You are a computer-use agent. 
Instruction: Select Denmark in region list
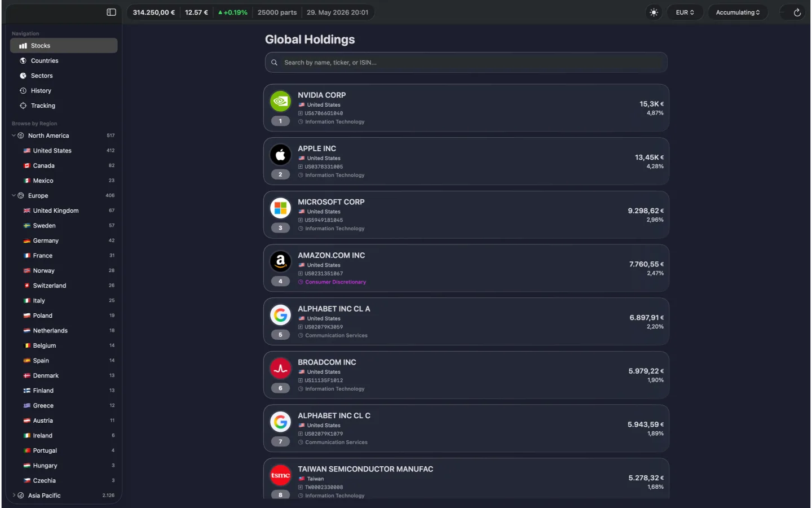pos(64,375)
